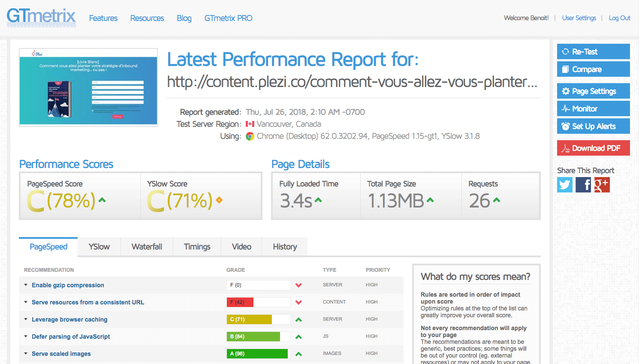The image size is (639, 364).
Task: Click 'C (71%)' YSlow score value
Action: [x=180, y=201]
